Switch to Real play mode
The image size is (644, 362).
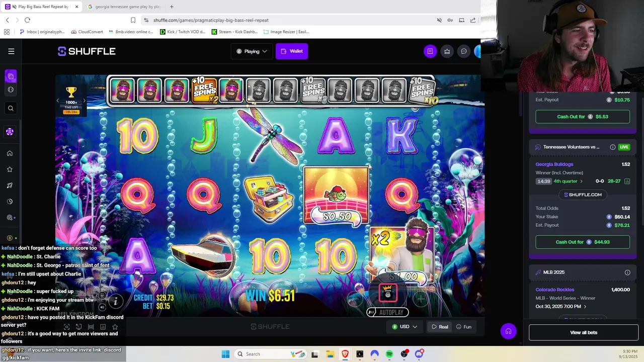coord(439,327)
